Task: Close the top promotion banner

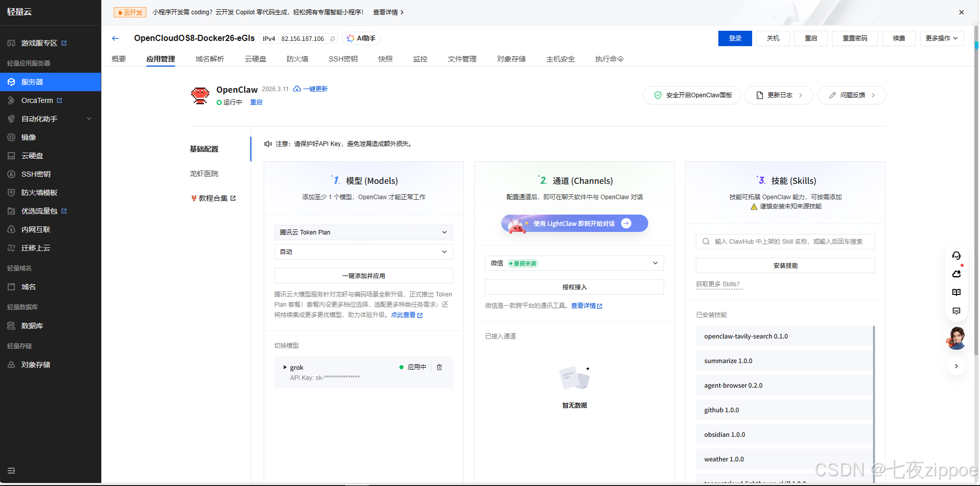Action: point(961,12)
